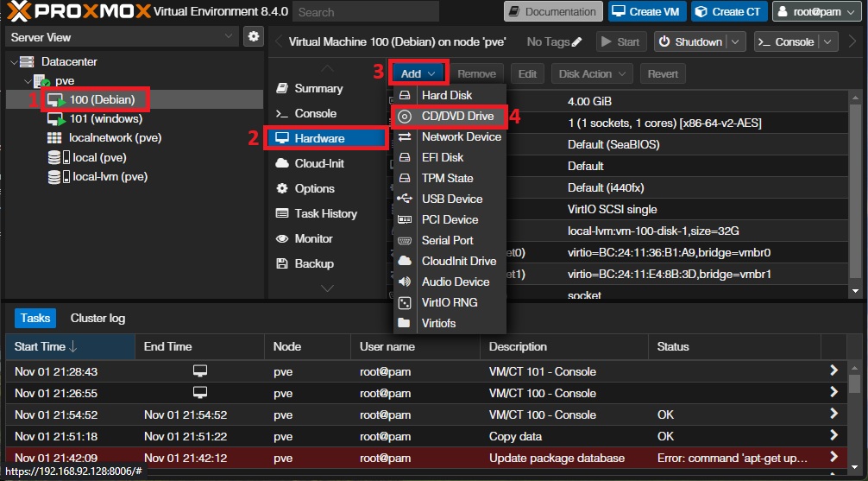Screen dimensions: 868x481
Task: Click the Search input field
Action: click(365, 11)
